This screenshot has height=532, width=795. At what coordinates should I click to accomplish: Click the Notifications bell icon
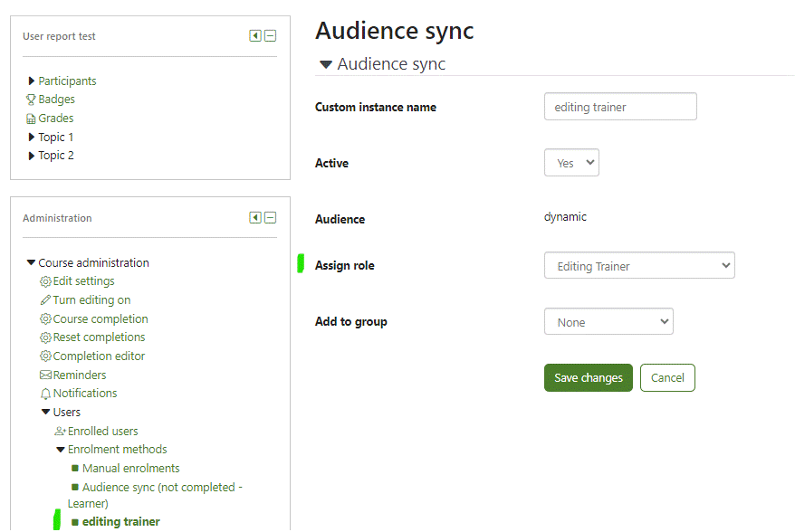pos(45,394)
